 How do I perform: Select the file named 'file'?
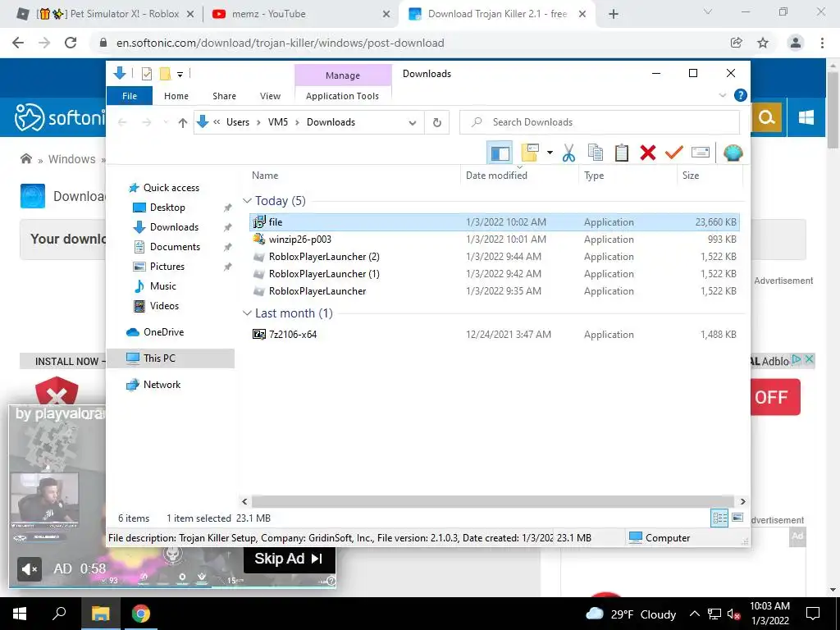click(494, 221)
